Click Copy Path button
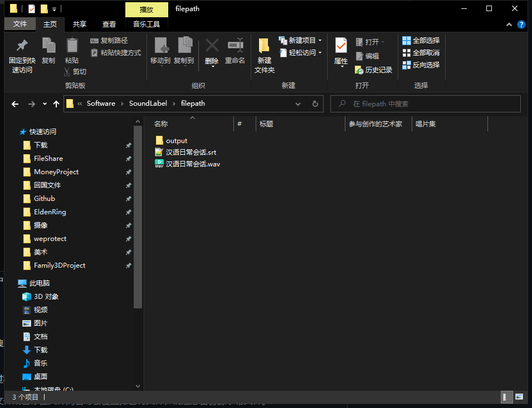This screenshot has width=532, height=408. [109, 40]
